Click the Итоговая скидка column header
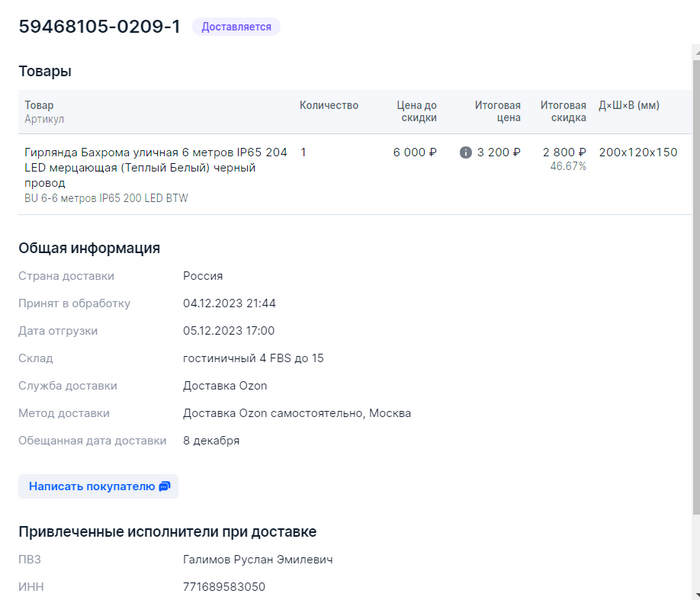 coord(563,111)
